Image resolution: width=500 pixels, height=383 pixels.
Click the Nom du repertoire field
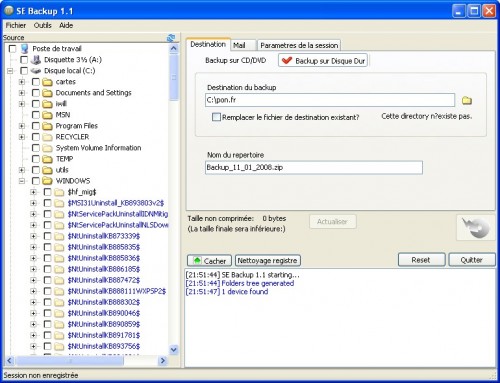coord(314,167)
